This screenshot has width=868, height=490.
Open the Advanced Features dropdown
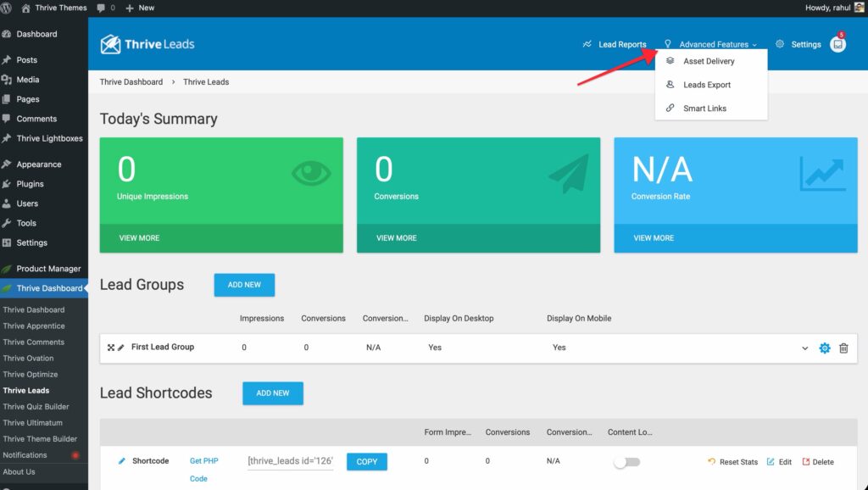coord(713,45)
